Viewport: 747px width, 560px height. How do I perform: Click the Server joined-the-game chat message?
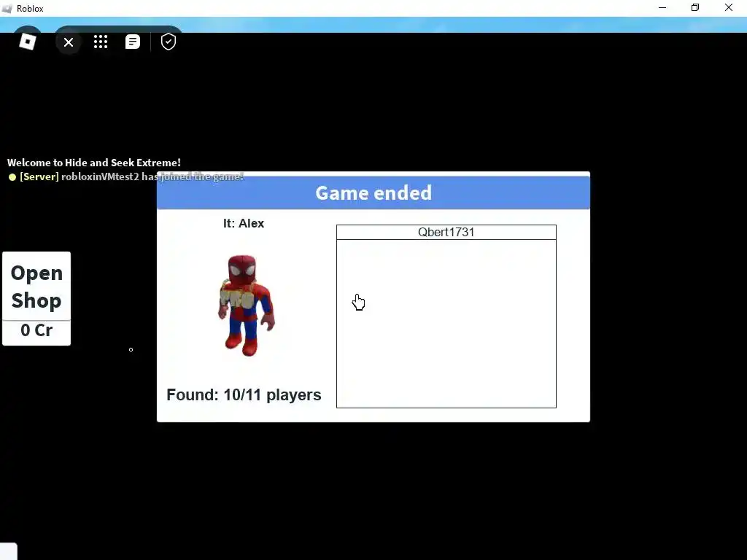point(126,176)
